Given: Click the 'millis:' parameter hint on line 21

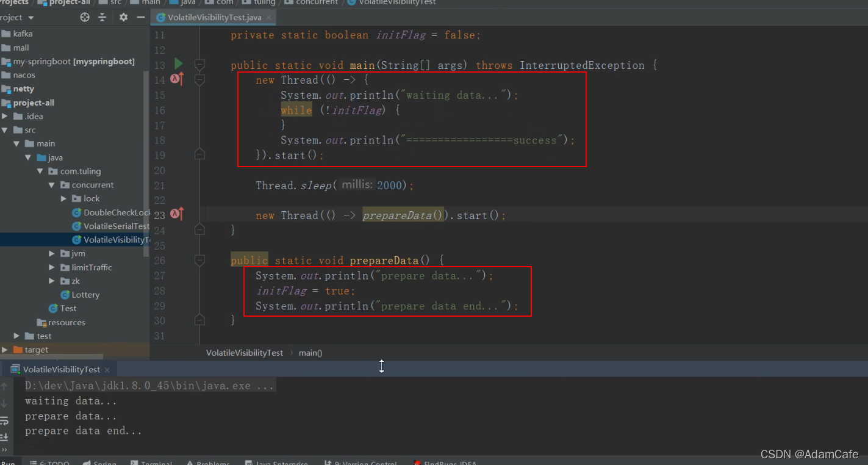Looking at the screenshot, I should (x=357, y=184).
